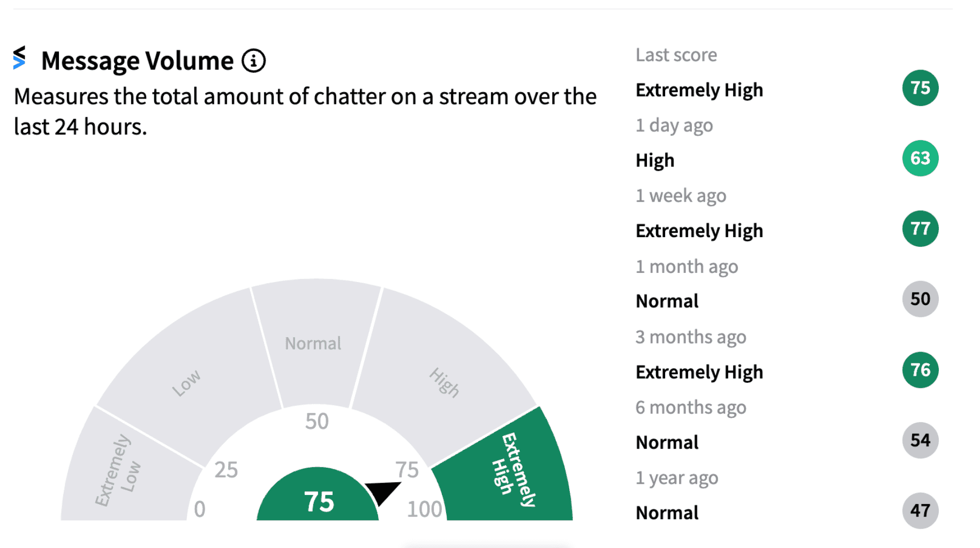Screen dimensions: 980x548
Task: Select the grey 47 score badge
Action: (x=920, y=511)
